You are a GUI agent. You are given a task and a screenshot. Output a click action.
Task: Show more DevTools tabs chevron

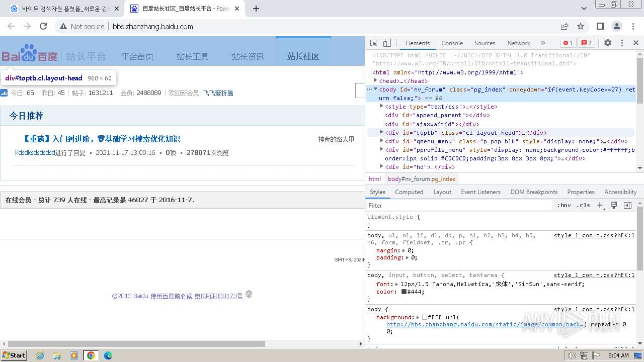pyautogui.click(x=543, y=43)
